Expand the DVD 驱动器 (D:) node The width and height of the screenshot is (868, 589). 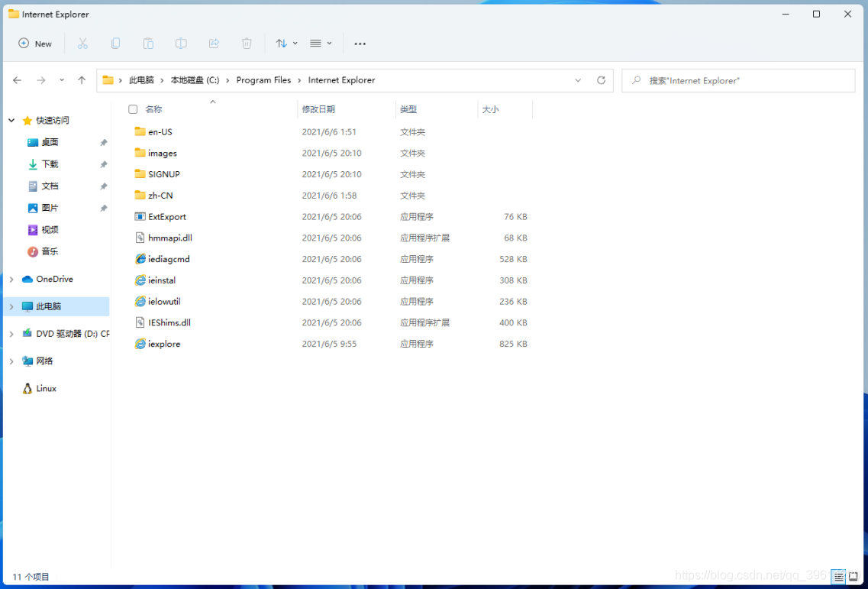[x=11, y=334]
